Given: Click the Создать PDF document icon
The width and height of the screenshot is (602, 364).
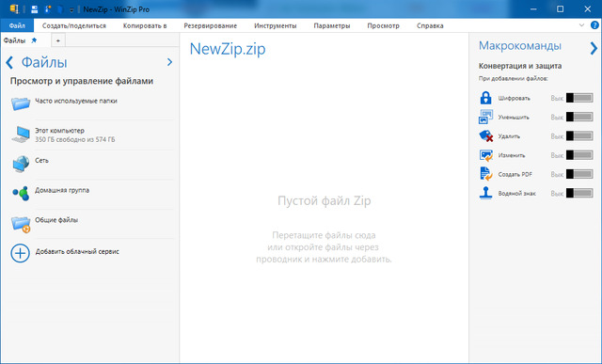Looking at the screenshot, I should point(485,174).
